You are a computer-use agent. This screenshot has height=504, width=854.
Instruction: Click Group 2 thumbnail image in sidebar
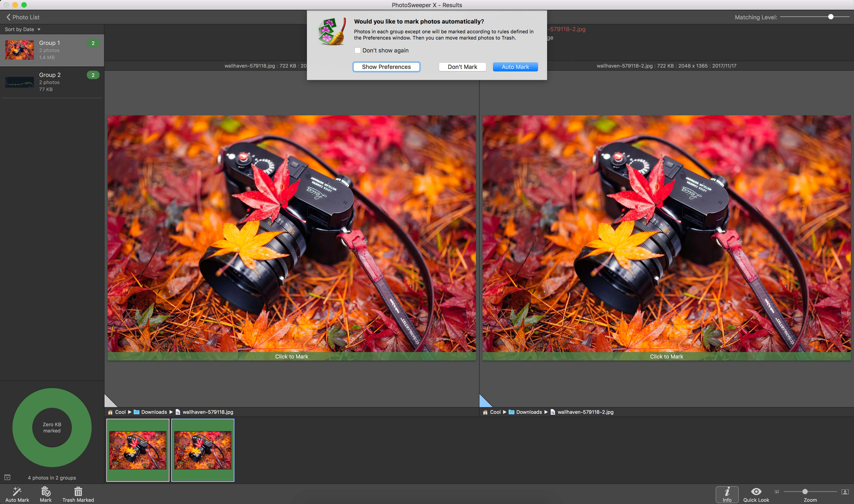19,82
